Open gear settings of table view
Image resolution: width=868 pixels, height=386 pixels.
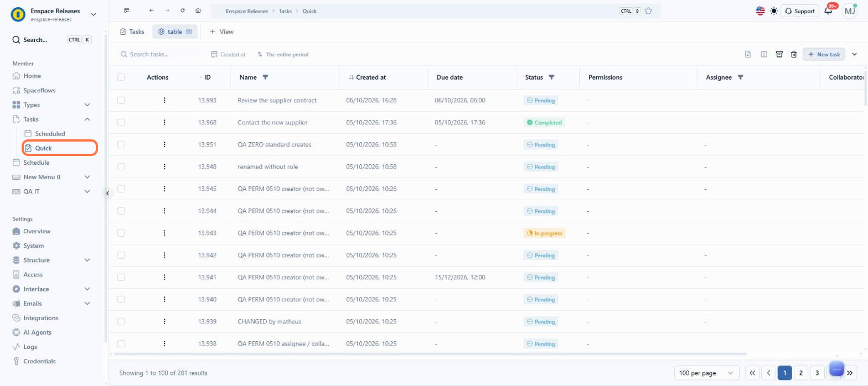tap(161, 32)
